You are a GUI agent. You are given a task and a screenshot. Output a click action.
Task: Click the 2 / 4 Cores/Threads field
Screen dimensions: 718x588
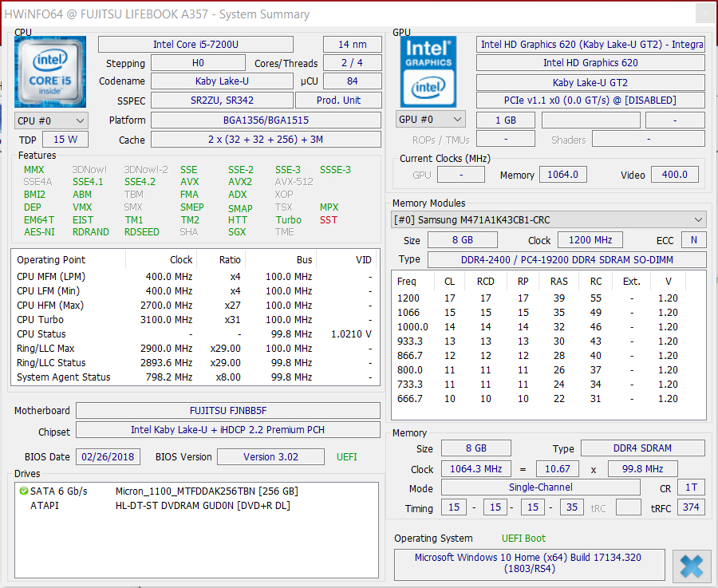tap(352, 63)
